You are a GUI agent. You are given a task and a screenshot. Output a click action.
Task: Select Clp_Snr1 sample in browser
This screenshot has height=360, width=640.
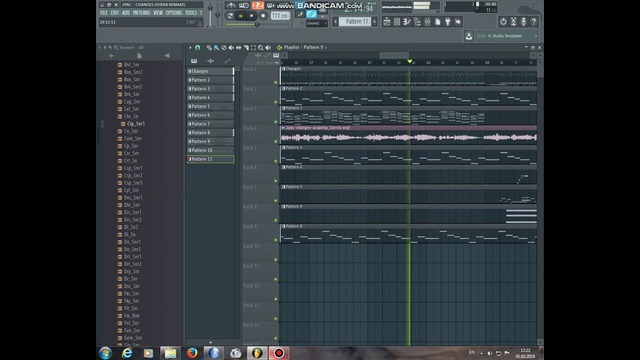[x=133, y=124]
